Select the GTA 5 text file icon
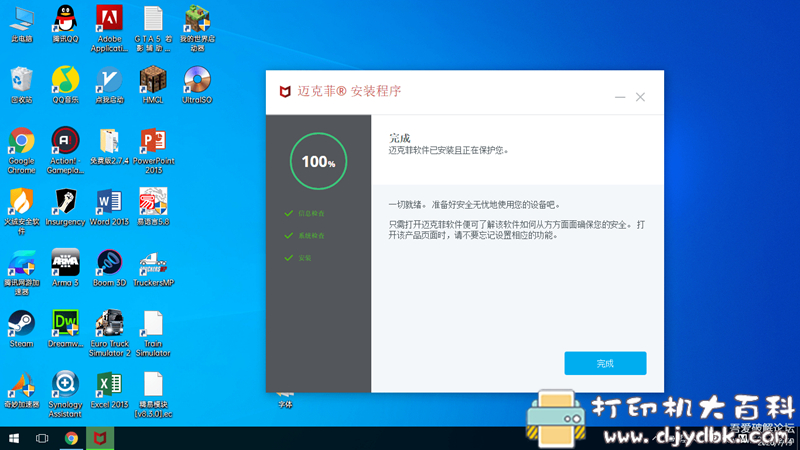This screenshot has width=800, height=450. (x=153, y=29)
